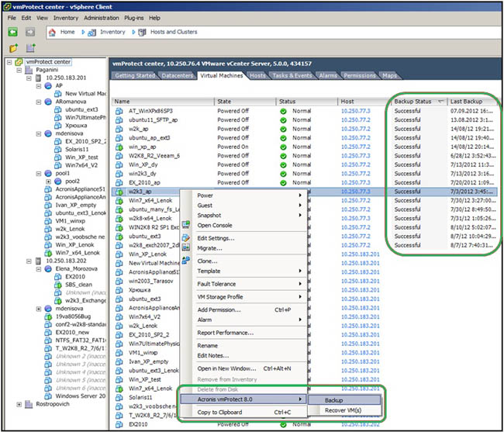Click the VM icon beside EX2010 in list
This screenshot has height=432, width=504.
(119, 424)
